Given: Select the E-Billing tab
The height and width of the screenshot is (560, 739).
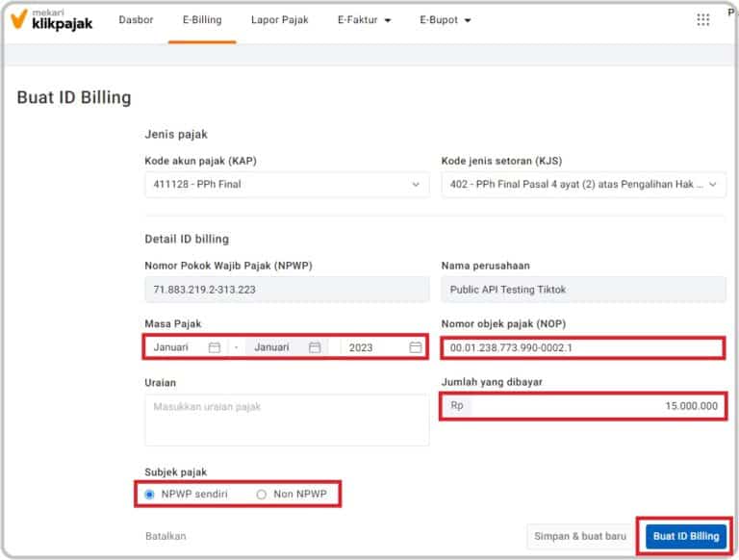Looking at the screenshot, I should [x=201, y=20].
